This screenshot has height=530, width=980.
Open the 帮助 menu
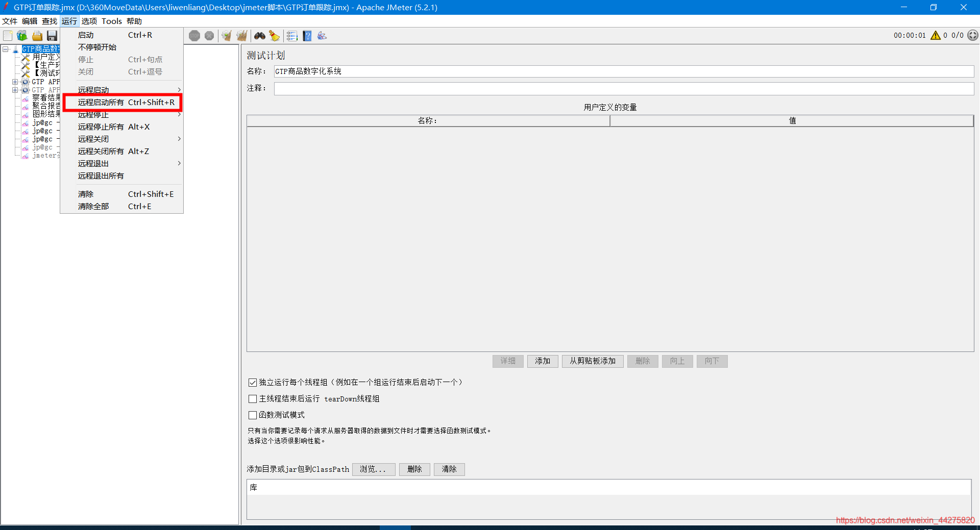(134, 21)
